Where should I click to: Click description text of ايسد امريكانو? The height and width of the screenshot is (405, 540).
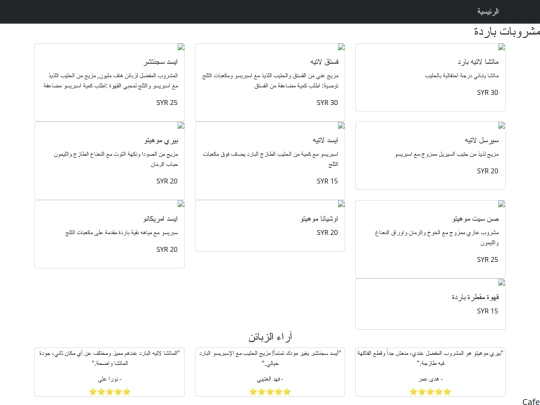tap(121, 233)
